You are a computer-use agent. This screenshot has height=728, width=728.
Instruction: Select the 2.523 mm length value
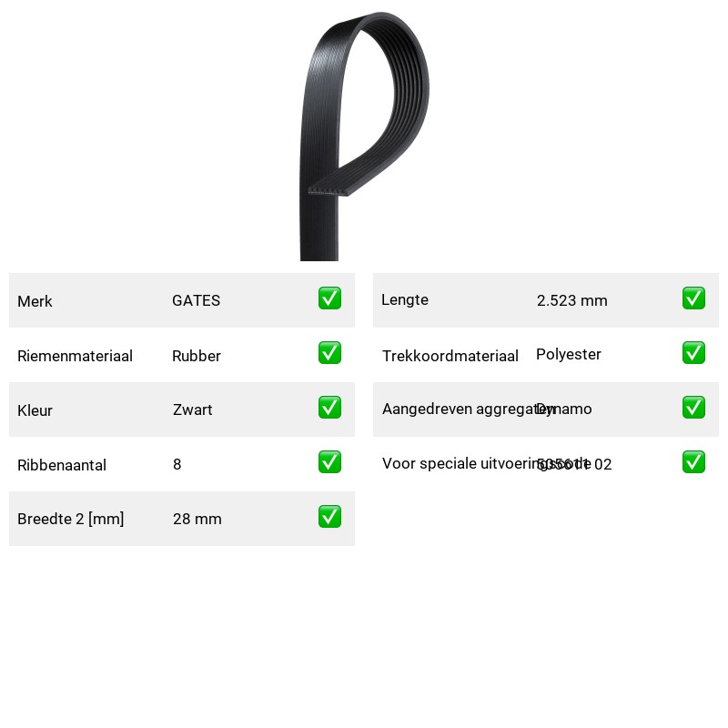[x=572, y=300]
